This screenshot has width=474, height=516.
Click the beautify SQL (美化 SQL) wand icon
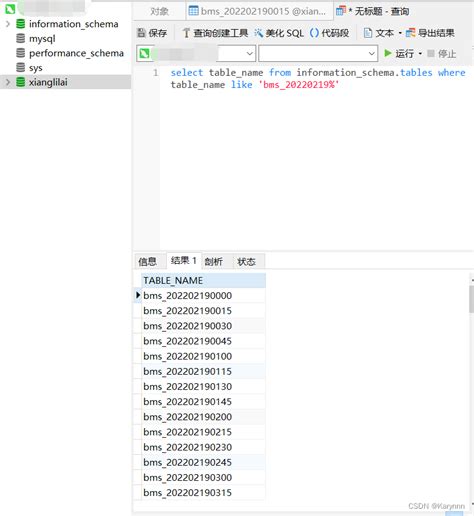click(x=258, y=33)
